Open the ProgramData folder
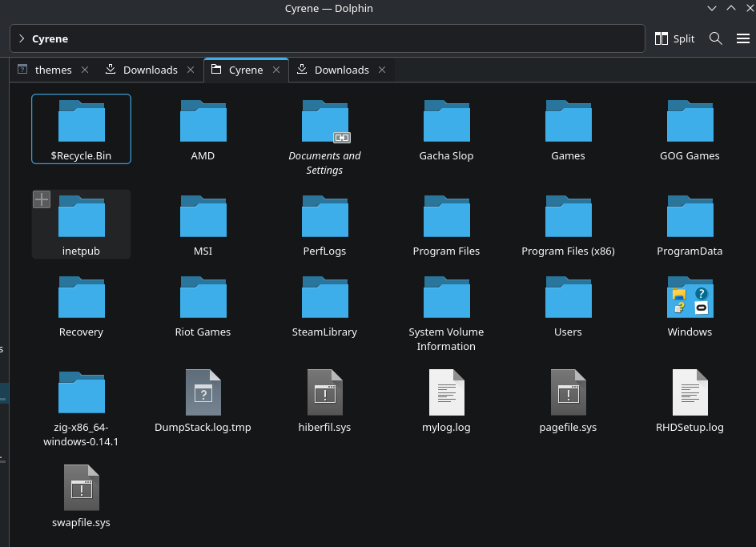The image size is (756, 547). point(690,216)
